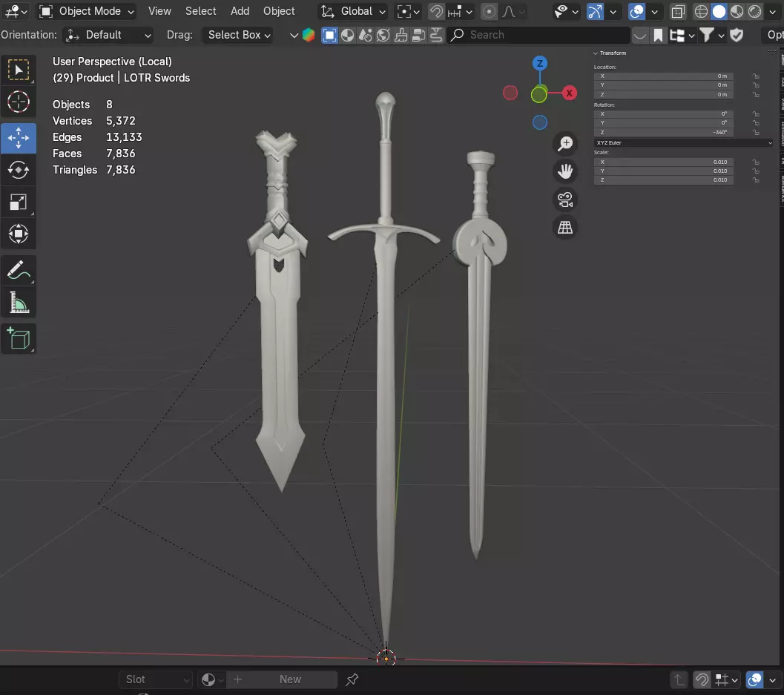Click the paintbrush icon in second header
Viewport: 784px width, 695px height.
tap(401, 35)
